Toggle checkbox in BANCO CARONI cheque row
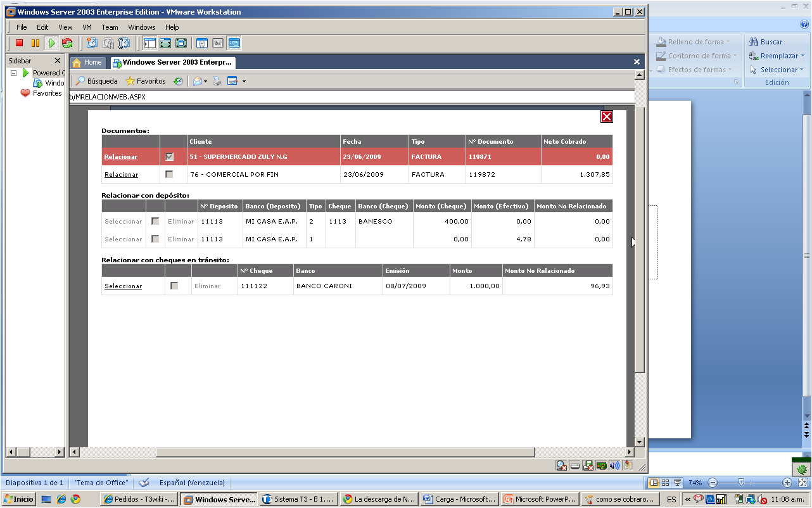Viewport: 812px width, 508px height. [174, 286]
